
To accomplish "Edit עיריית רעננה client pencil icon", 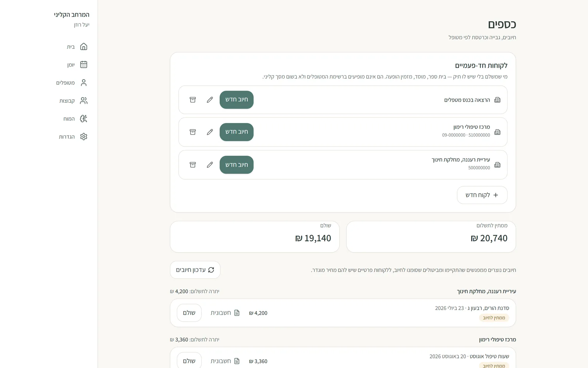I will coord(210,165).
